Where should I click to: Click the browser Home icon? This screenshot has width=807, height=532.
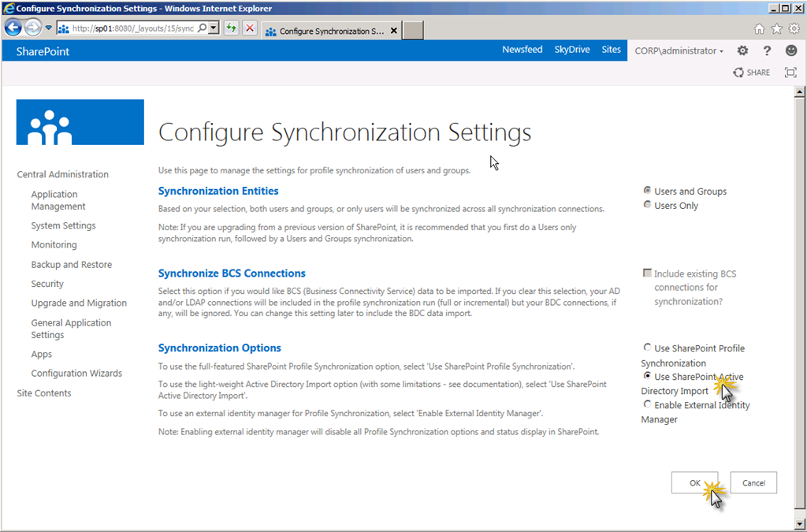tap(759, 29)
